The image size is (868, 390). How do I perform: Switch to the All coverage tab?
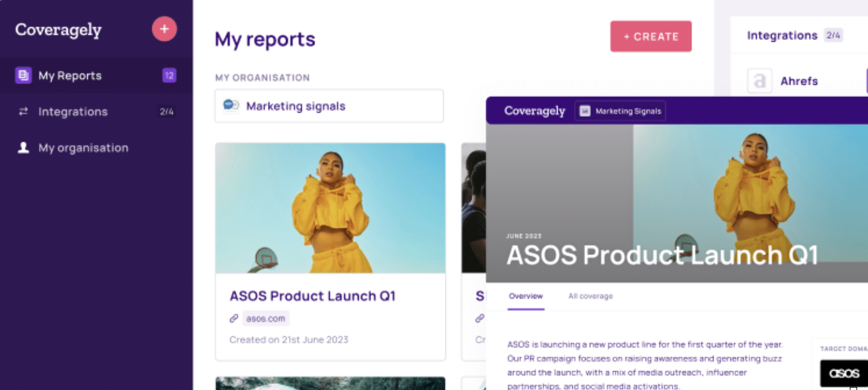tap(590, 296)
